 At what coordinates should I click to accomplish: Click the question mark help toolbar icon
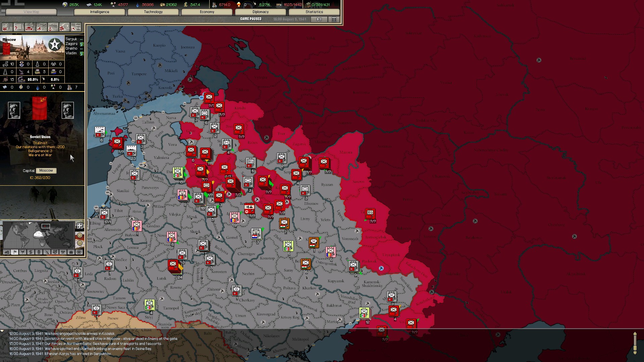[x=18, y=27]
